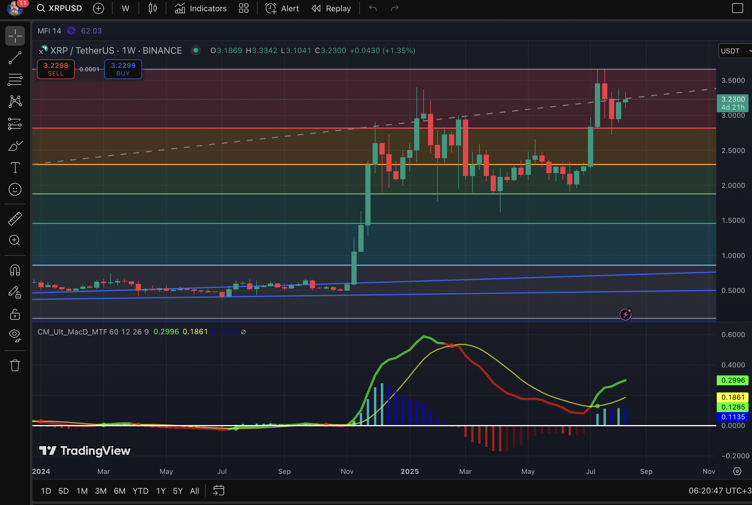This screenshot has width=752, height=505.
Task: Toggle magnet snap mode
Action: point(15,269)
